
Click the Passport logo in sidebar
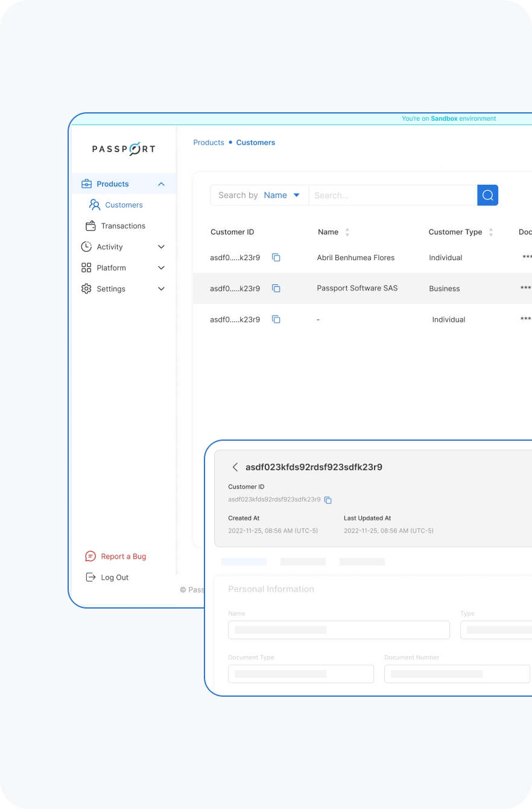pos(124,149)
